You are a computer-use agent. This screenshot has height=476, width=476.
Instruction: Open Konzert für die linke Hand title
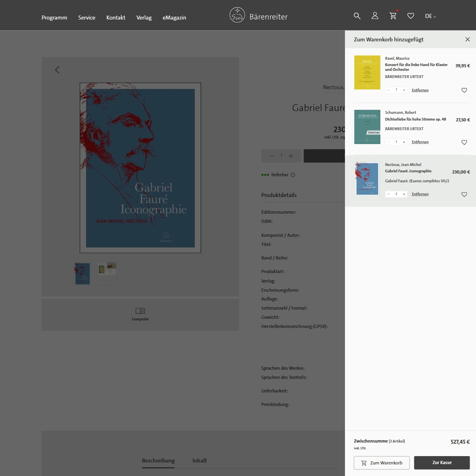pyautogui.click(x=416, y=67)
